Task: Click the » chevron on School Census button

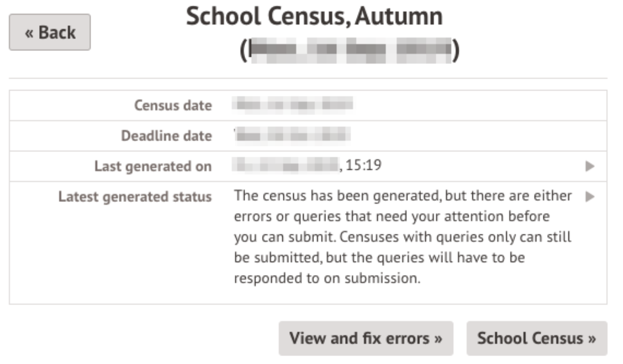Action: pos(591,339)
